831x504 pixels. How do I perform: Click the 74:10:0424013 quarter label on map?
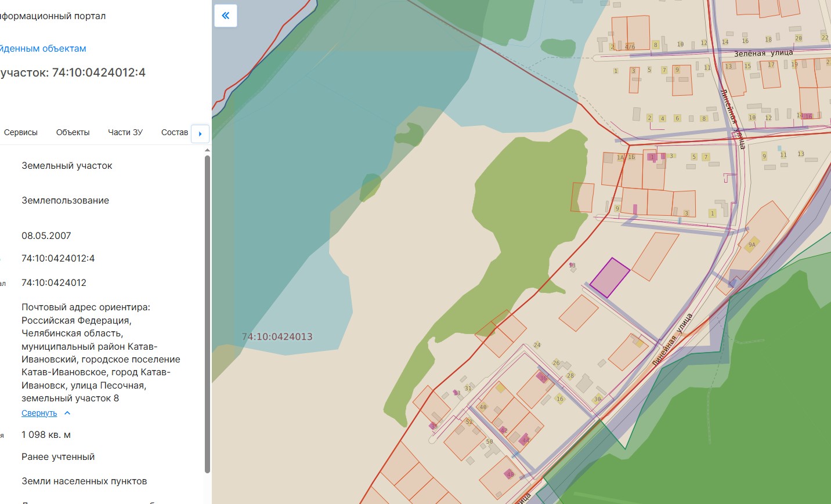[277, 336]
